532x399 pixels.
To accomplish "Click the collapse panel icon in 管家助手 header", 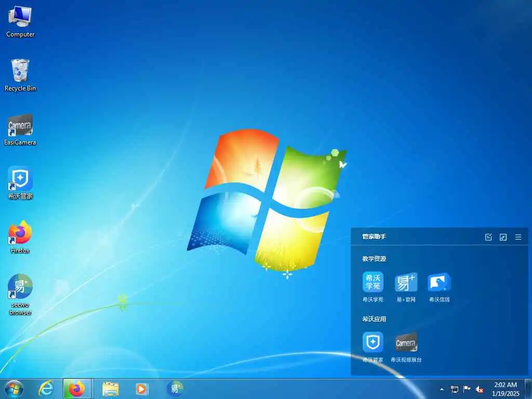I will pyautogui.click(x=503, y=237).
